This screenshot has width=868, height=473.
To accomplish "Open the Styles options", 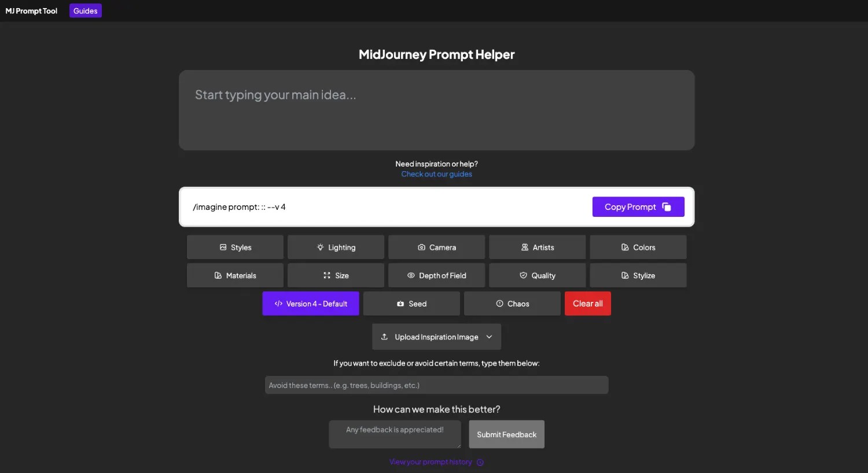I will [235, 247].
